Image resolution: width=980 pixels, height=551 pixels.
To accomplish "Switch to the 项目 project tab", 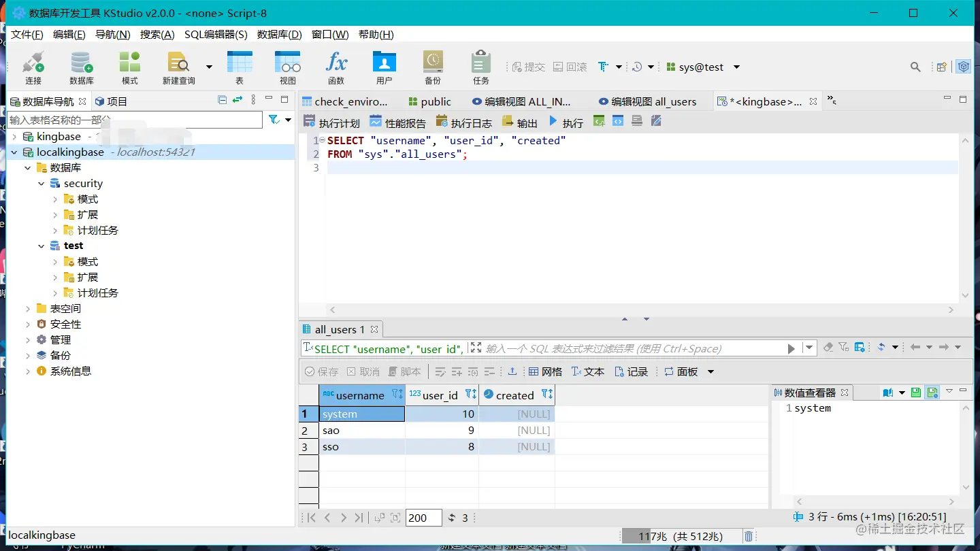I will tap(111, 101).
